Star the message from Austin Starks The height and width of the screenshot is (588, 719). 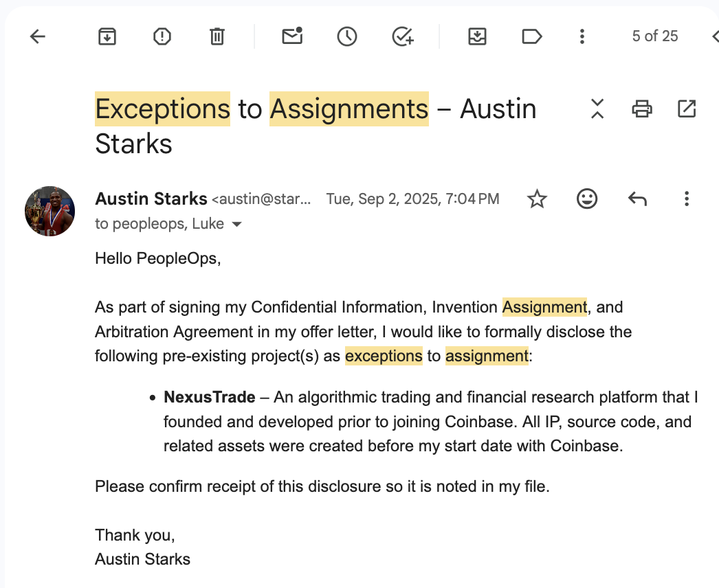537,199
